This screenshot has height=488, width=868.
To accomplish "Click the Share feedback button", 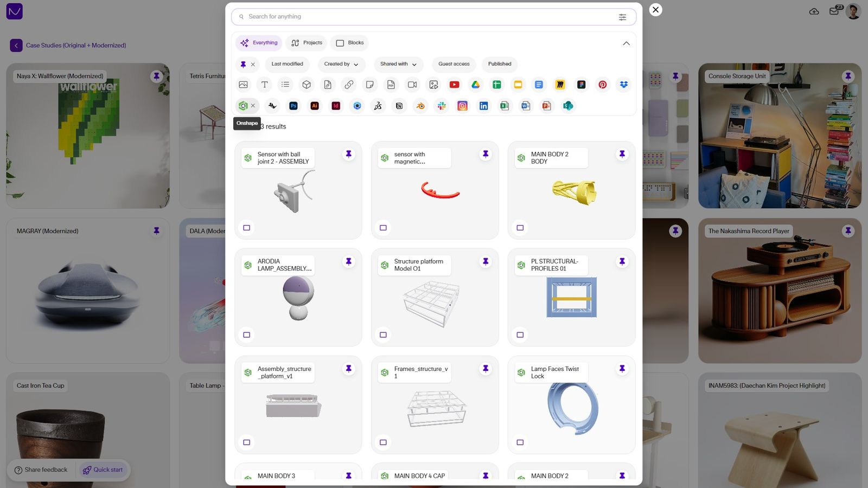I will coord(41,470).
